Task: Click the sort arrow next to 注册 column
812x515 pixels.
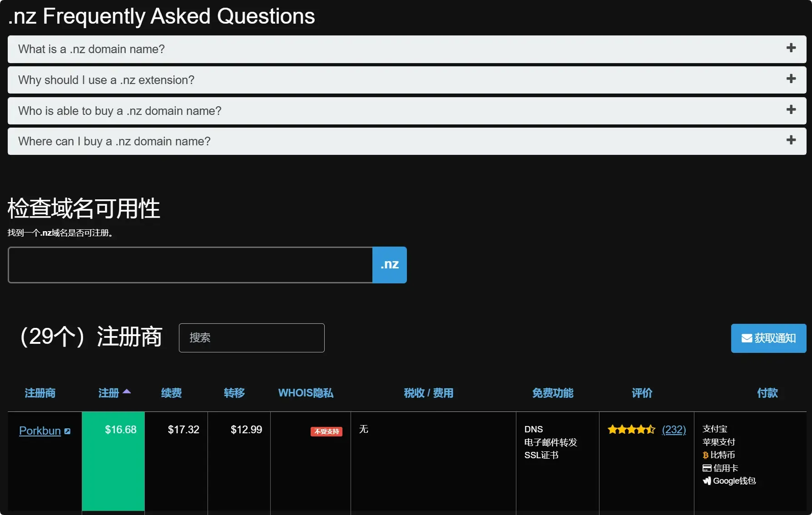Action: 127,391
